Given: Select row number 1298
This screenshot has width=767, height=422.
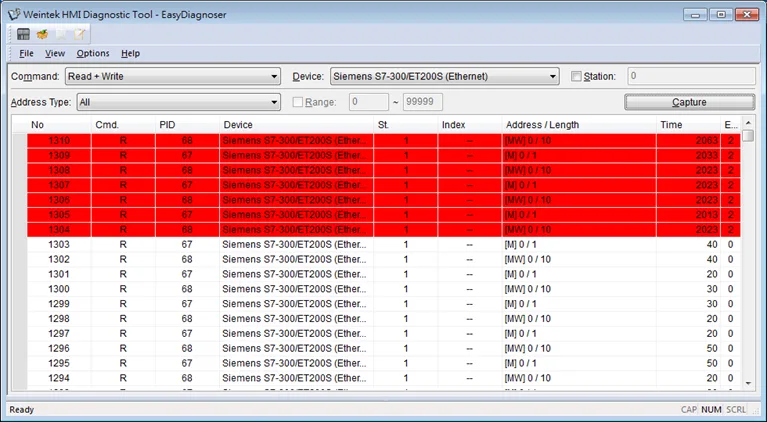Looking at the screenshot, I should [x=384, y=318].
